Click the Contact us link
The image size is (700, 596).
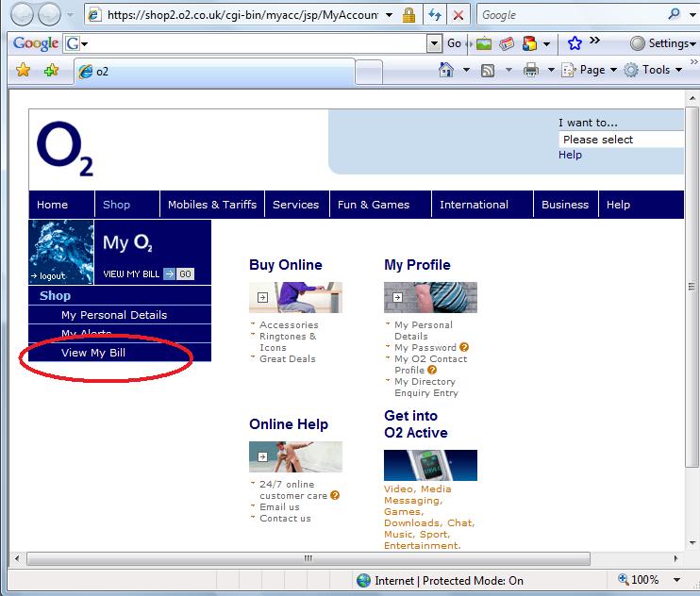coord(285,519)
